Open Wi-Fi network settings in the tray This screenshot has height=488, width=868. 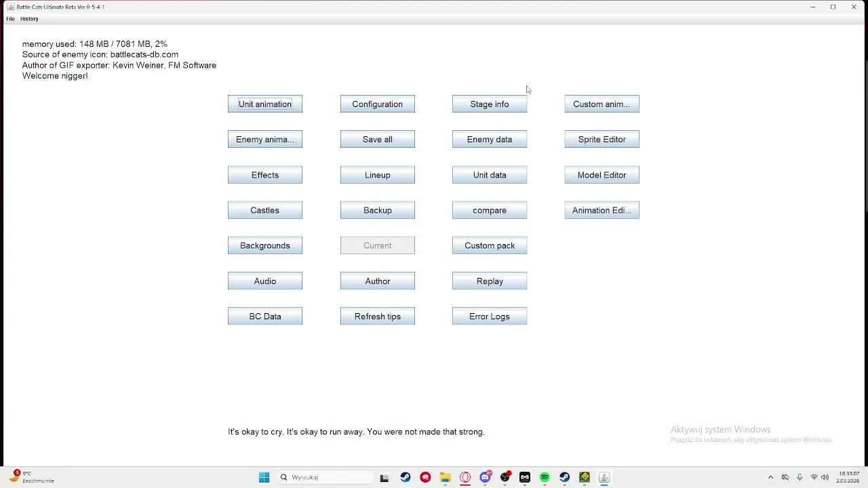pos(814,477)
